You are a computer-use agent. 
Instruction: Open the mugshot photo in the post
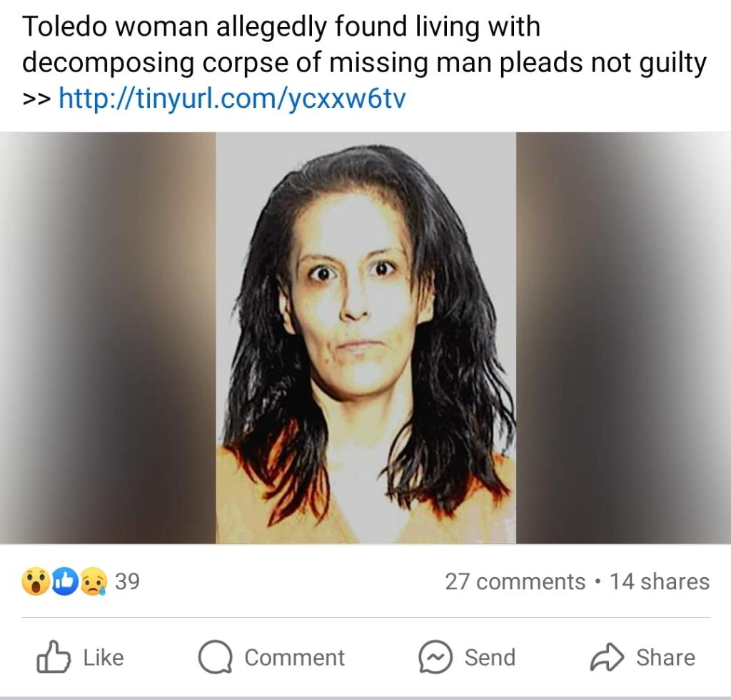click(x=366, y=338)
